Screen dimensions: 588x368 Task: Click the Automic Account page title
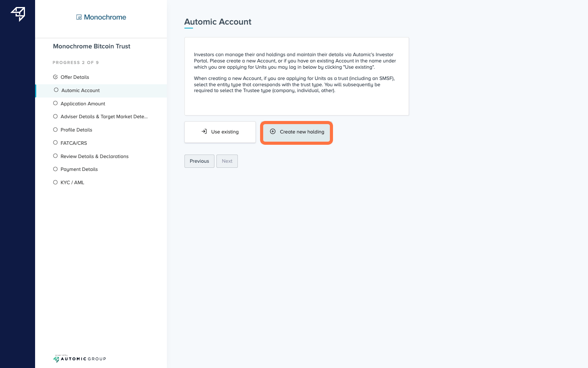point(218,22)
